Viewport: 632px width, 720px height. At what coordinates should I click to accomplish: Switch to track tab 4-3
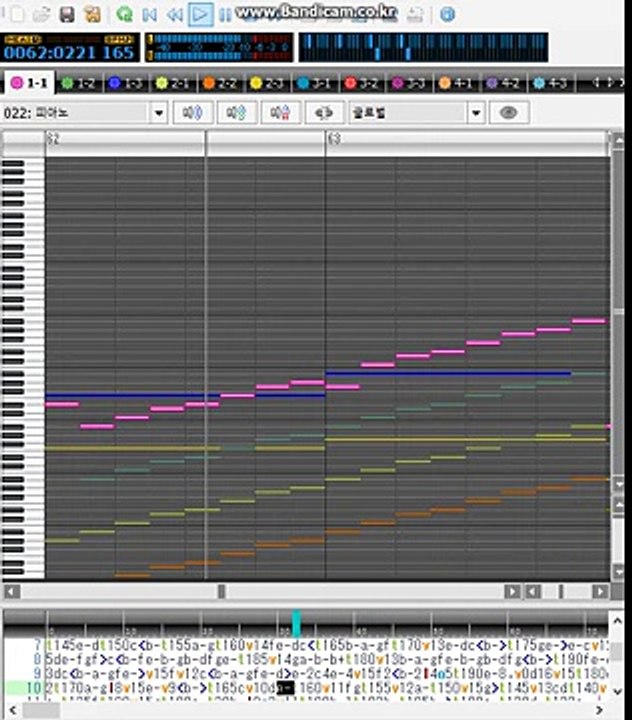[551, 83]
